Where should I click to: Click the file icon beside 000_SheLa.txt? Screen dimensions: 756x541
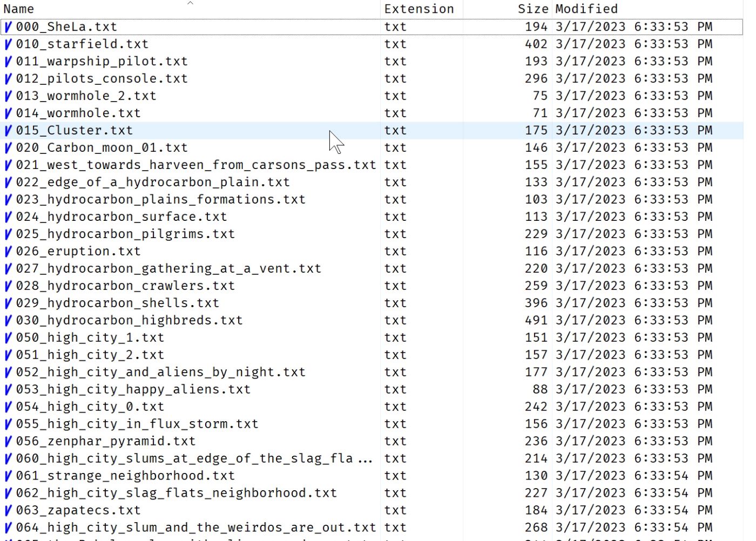point(8,27)
